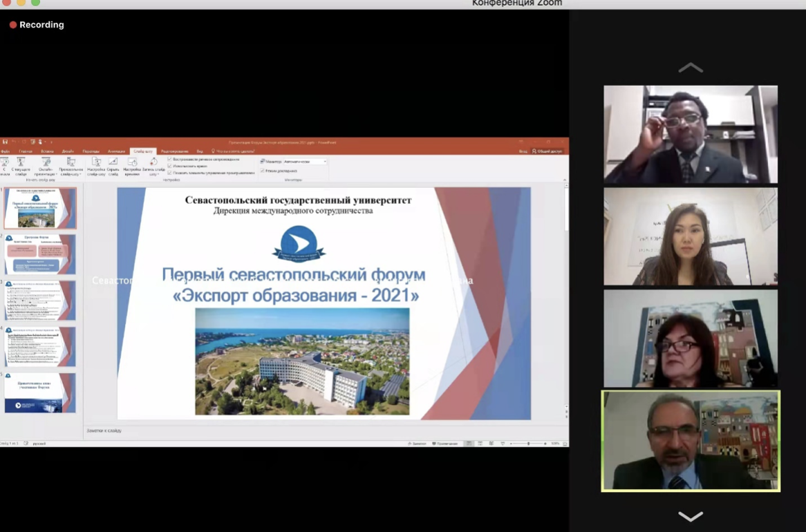This screenshot has width=806, height=532.
Task: Switch to the Рецензирование (Review) tab
Action: [175, 151]
